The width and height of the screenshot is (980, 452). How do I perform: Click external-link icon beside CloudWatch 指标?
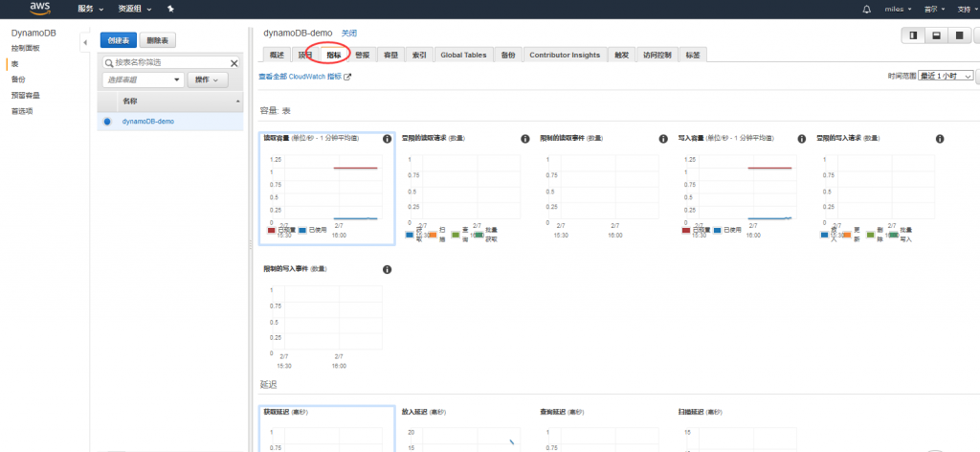coord(348,77)
